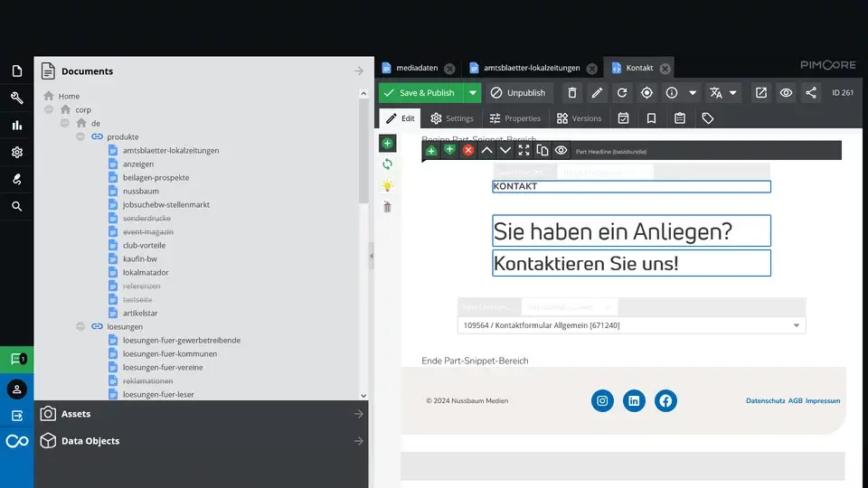This screenshot has height=488, width=868.
Task: Open the Settings subtab
Action: tap(452, 118)
